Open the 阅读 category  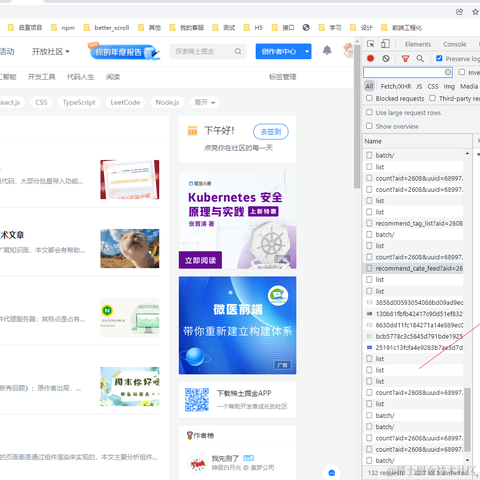tap(113, 77)
